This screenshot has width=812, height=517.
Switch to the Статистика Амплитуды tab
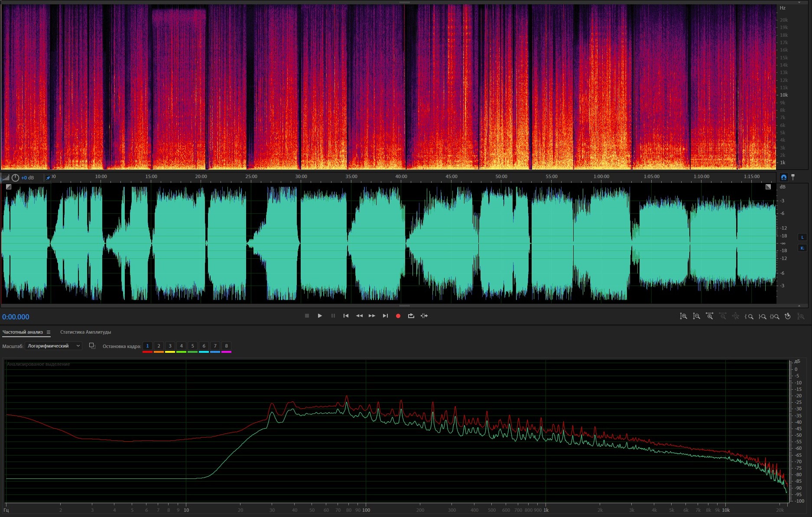[85, 332]
